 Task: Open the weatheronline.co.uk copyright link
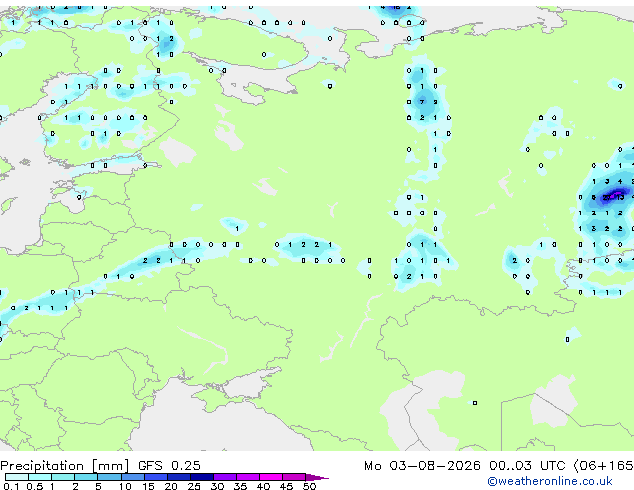pyautogui.click(x=550, y=481)
